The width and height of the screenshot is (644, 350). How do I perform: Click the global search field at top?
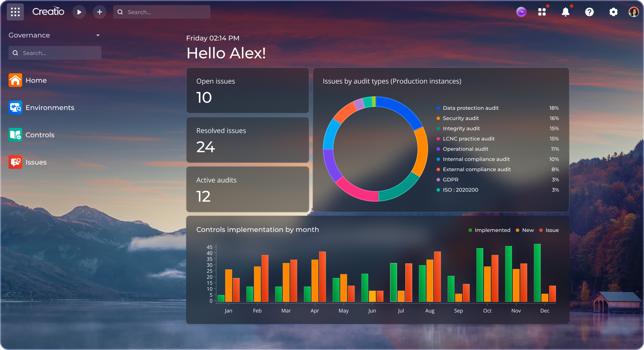(x=162, y=12)
